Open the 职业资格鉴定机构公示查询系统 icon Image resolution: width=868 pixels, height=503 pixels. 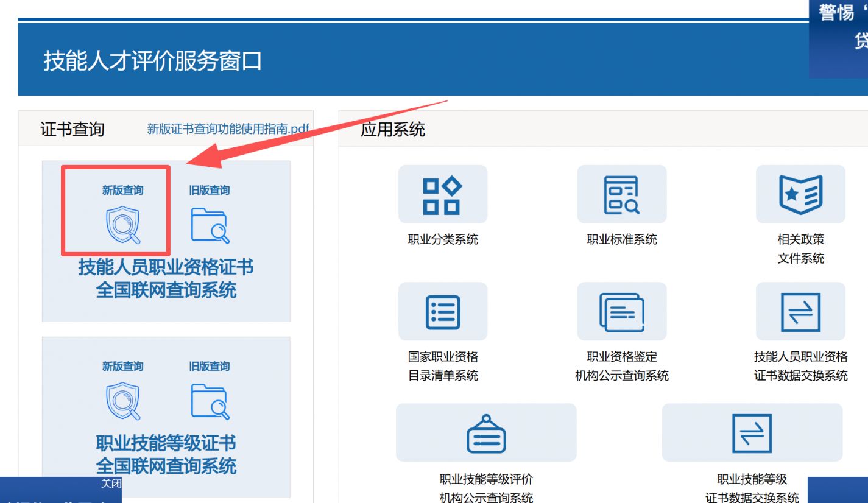coord(621,312)
